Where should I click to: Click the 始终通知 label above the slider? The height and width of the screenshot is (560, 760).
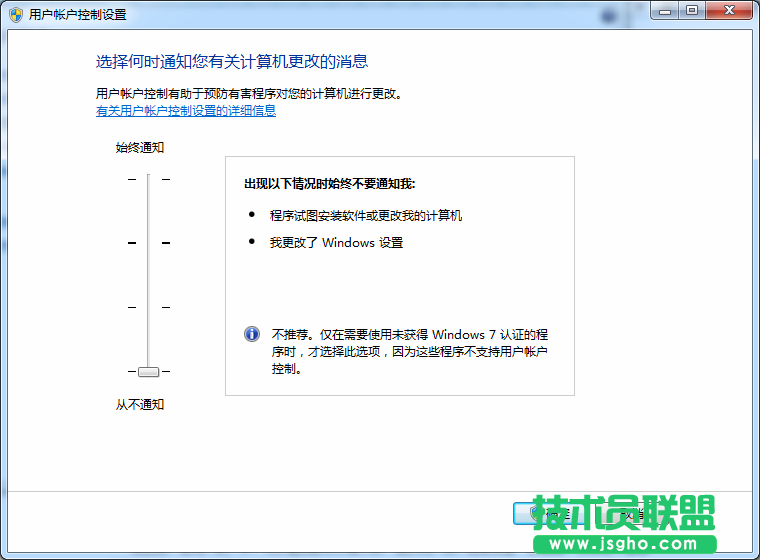[x=140, y=147]
